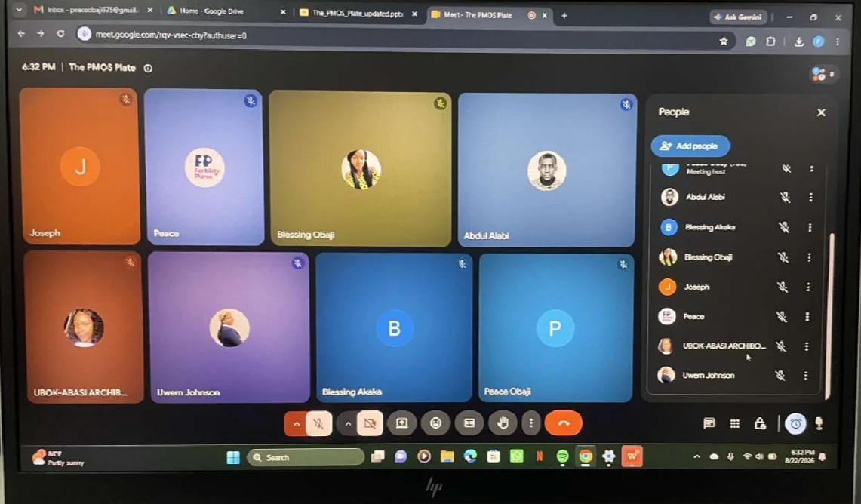Click the alarm clock icon at the bottom right
Screen dimensions: 861x504
coord(795,423)
